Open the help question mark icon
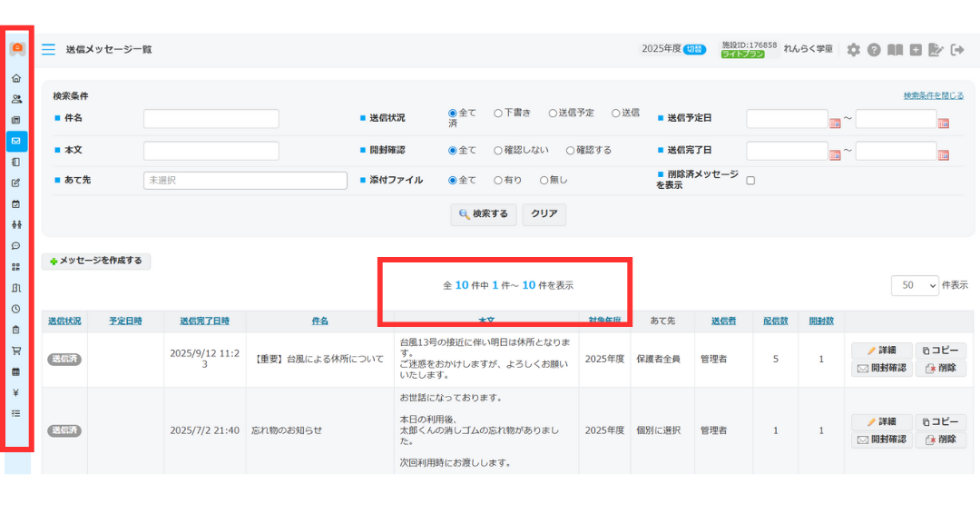The height and width of the screenshot is (514, 980). pyautogui.click(x=874, y=50)
